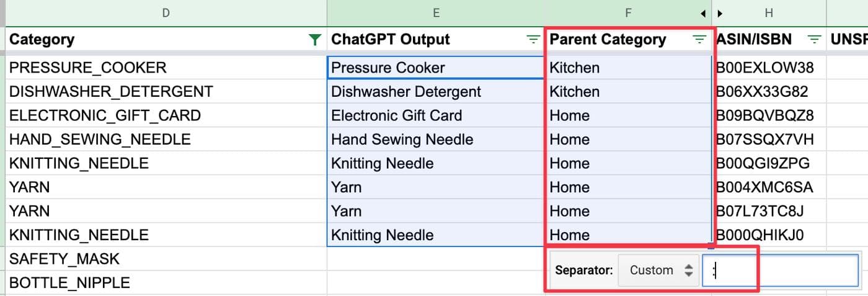Select column E header

coord(436,12)
